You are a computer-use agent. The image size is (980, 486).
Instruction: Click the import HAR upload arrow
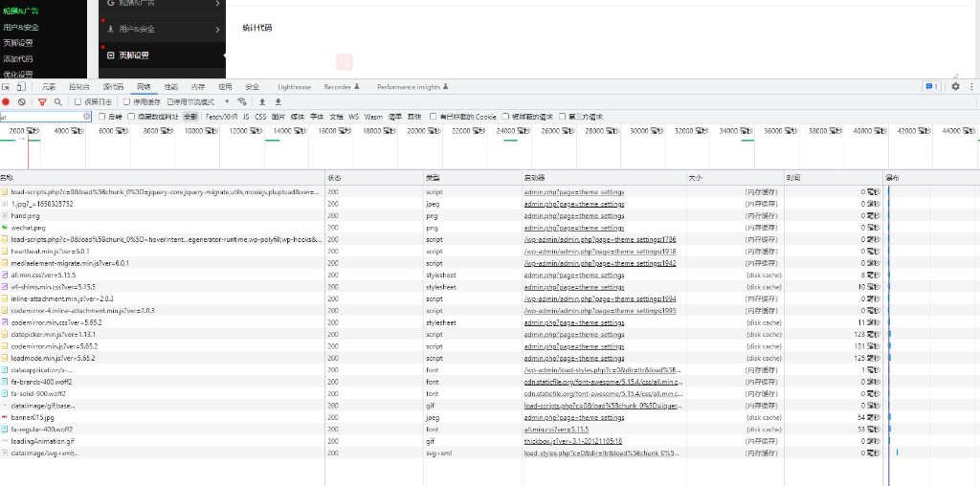tap(262, 101)
